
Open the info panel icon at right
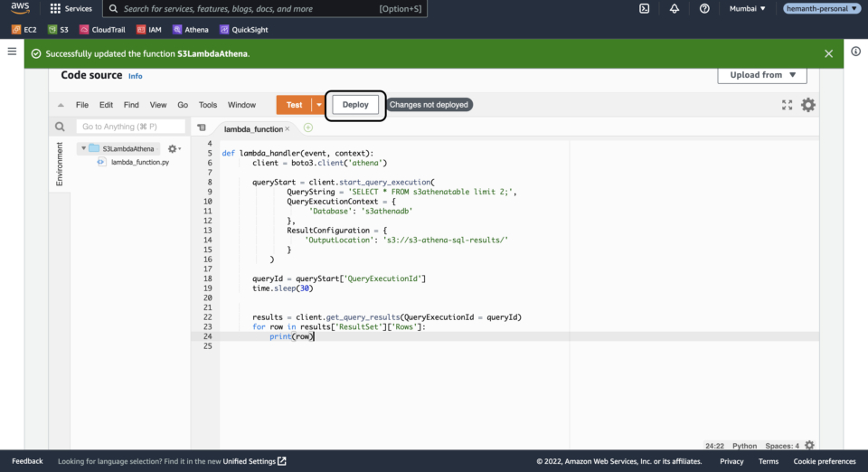(856, 52)
